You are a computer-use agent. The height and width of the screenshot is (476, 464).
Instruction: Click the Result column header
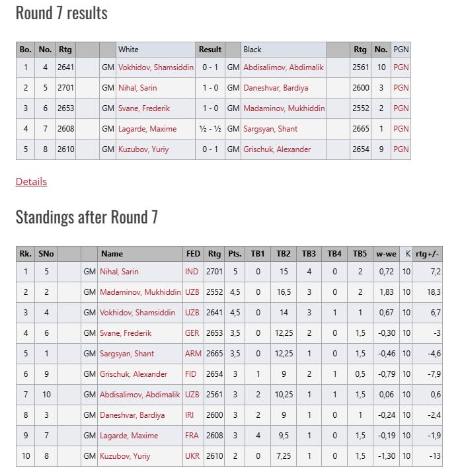[210, 50]
